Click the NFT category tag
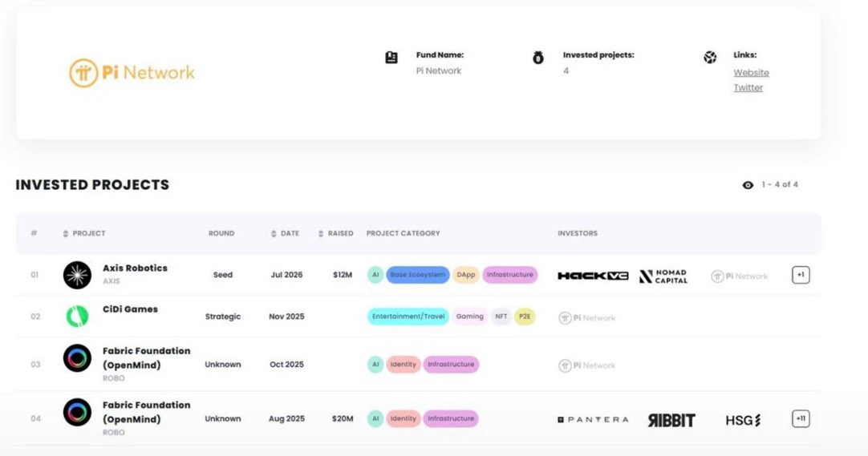The width and height of the screenshot is (868, 456). (x=501, y=317)
